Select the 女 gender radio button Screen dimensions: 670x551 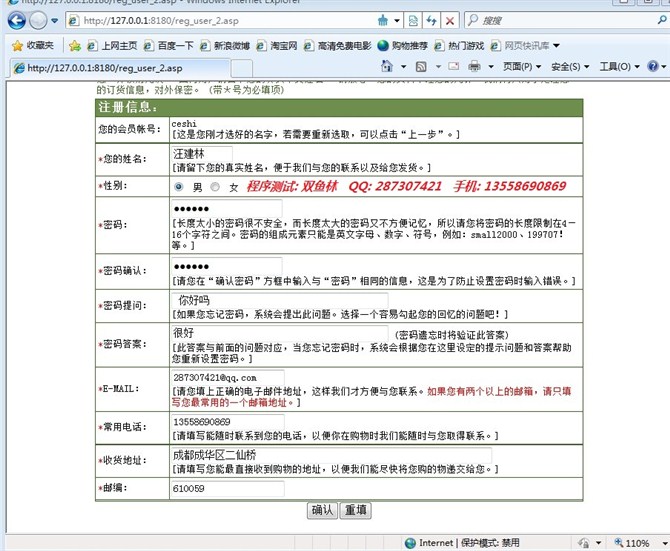[215, 187]
